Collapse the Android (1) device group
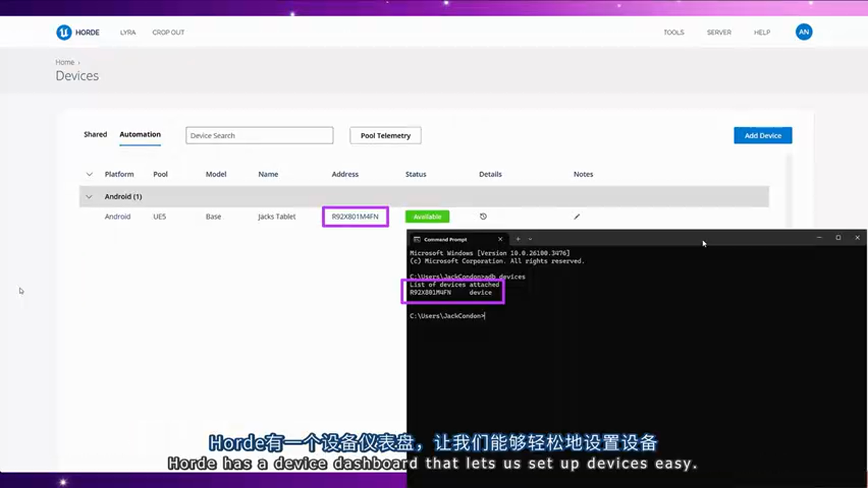Screen dimensions: 868x488 pyautogui.click(x=89, y=197)
